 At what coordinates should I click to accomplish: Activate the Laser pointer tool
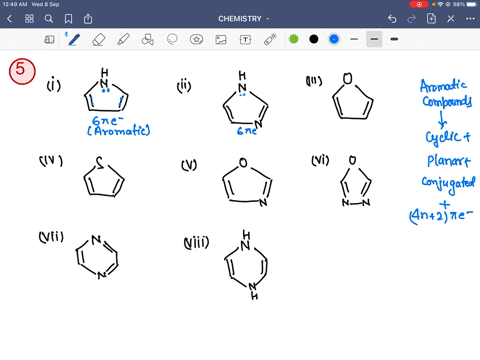tap(270, 39)
